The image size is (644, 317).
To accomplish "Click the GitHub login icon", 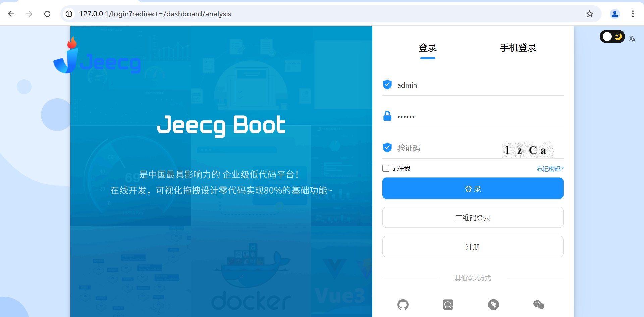I will click(403, 305).
